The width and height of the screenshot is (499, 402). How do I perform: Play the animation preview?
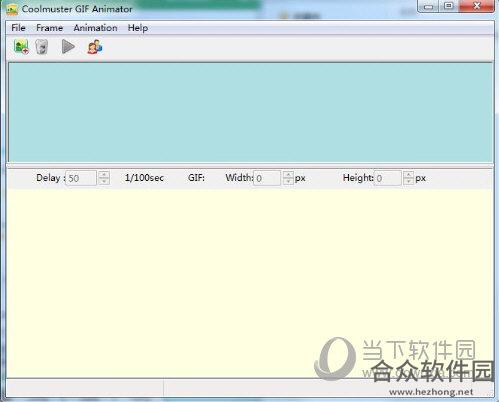click(x=68, y=47)
